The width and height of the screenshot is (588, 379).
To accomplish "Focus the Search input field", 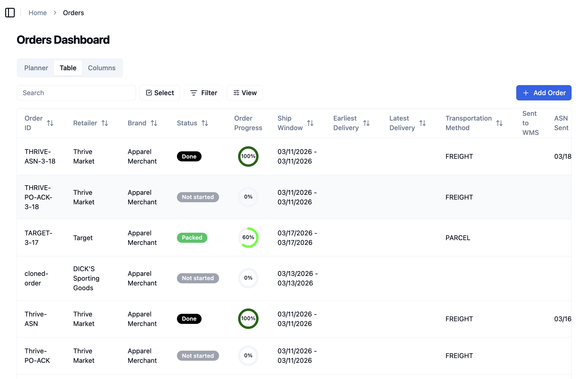I will click(x=76, y=93).
